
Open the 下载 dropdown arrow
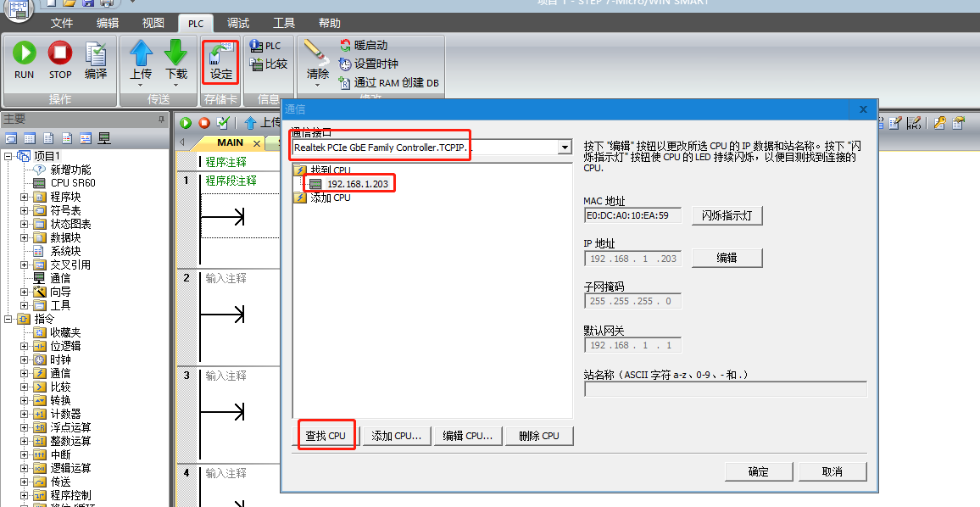(175, 85)
